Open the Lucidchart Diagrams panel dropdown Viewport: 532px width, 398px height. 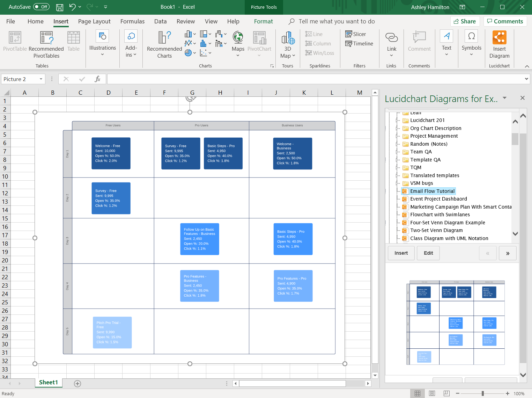504,98
